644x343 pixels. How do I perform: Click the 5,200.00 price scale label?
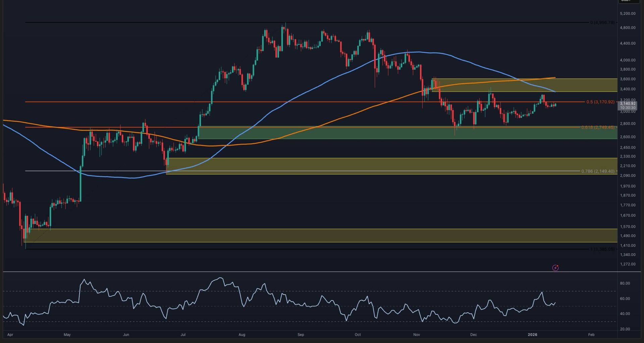(x=628, y=13)
